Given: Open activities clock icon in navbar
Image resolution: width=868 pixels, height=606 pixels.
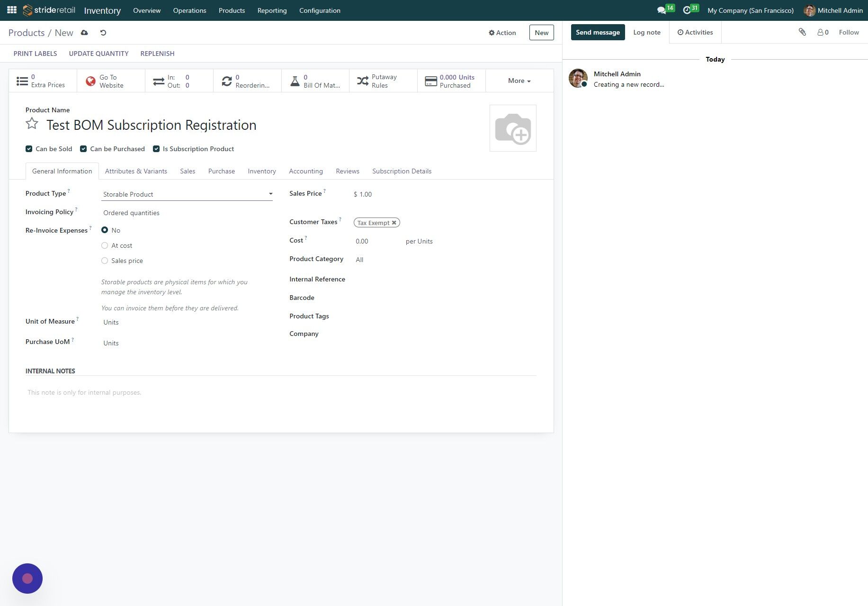Looking at the screenshot, I should click(687, 10).
